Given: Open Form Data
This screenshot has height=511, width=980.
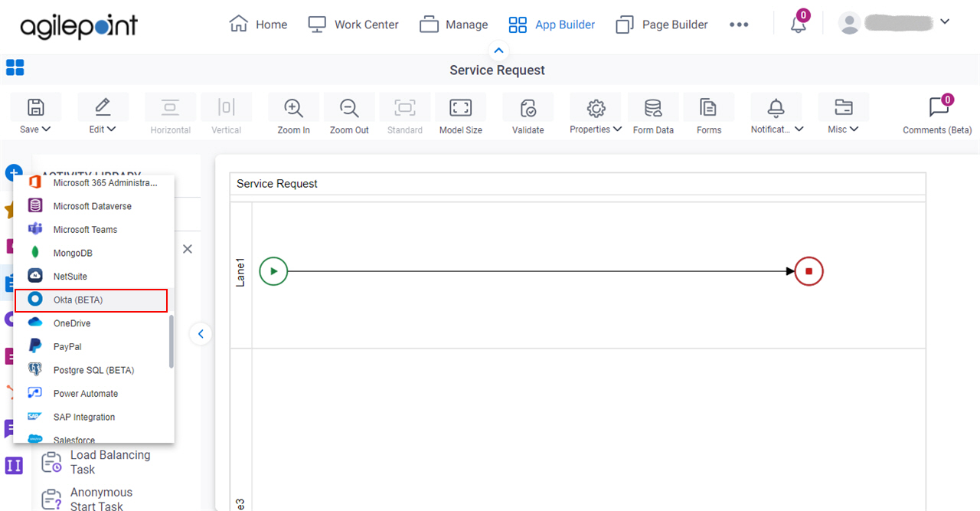Looking at the screenshot, I should click(x=653, y=107).
